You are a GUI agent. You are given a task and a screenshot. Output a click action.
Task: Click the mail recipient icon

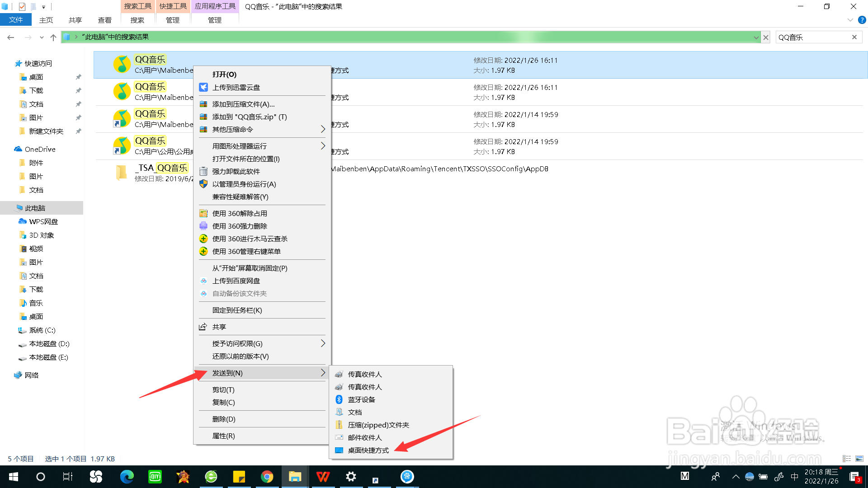click(x=339, y=437)
